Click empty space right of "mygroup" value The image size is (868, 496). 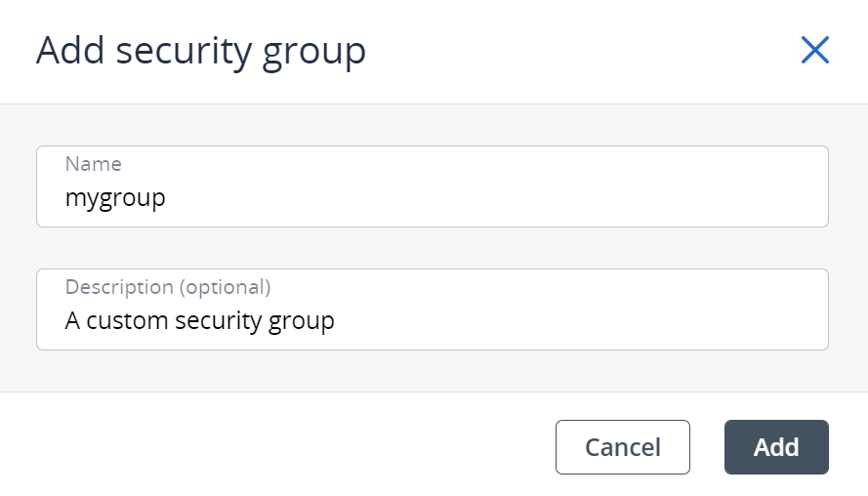pyautogui.click(x=488, y=198)
